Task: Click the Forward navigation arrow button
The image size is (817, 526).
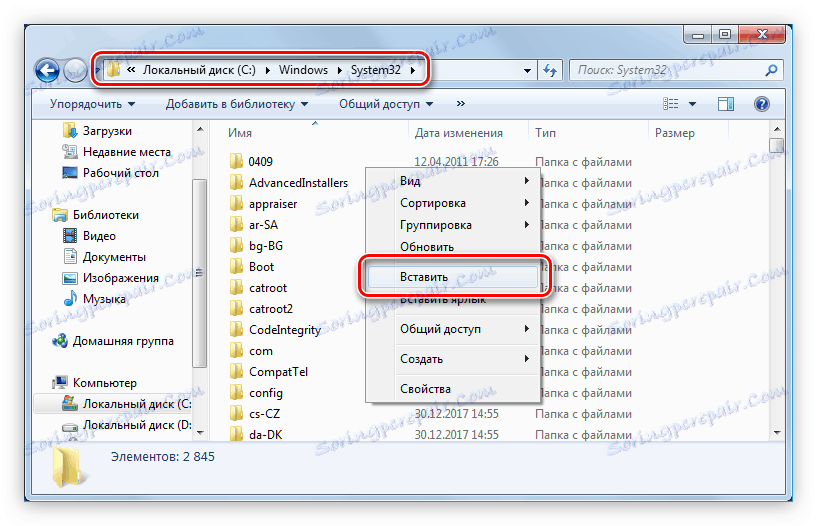Action: coord(76,70)
